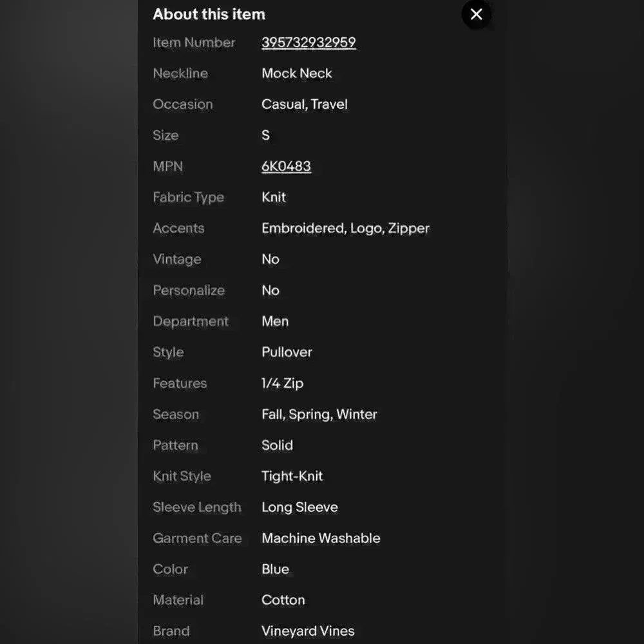Click the Casual, Travel occasion value
This screenshot has width=644, height=644.
(x=305, y=104)
